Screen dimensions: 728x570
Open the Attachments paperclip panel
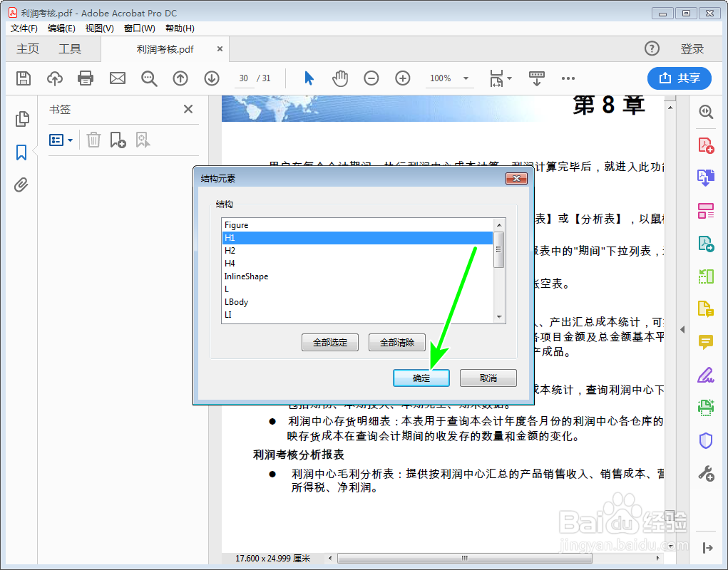point(21,185)
